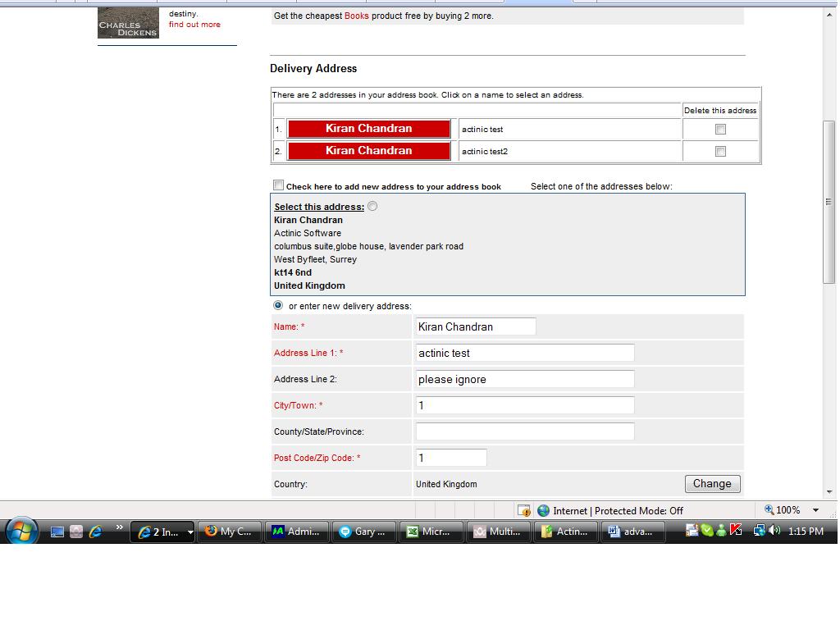Tick delete checkbox for actinic test2 address
Viewport: 840px width, 630px height.
720,152
